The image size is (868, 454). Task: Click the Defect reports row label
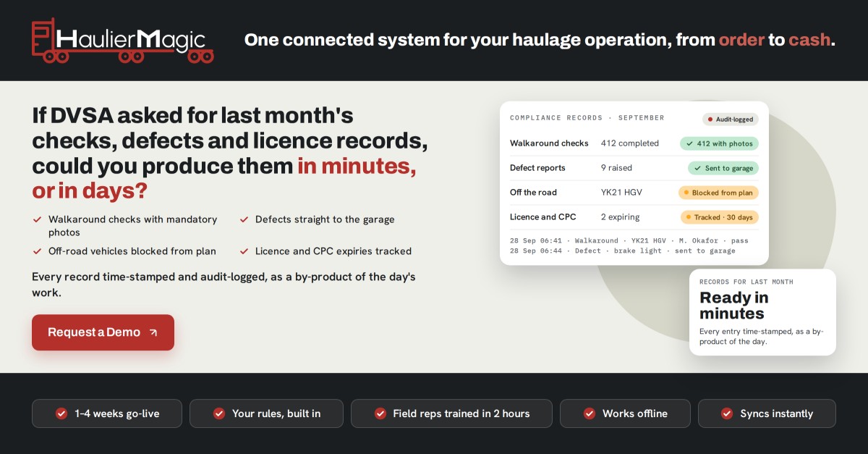pyautogui.click(x=537, y=168)
